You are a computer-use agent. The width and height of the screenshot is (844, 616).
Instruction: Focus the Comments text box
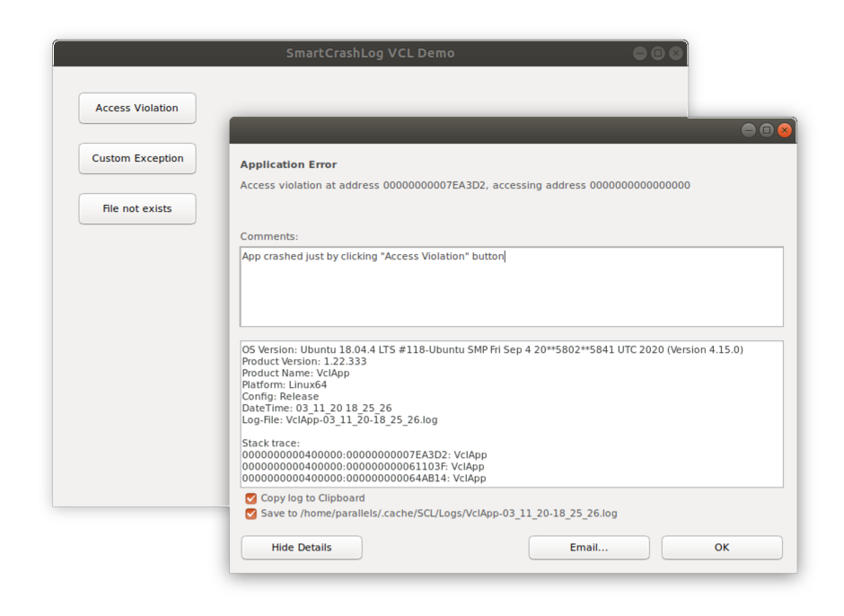click(x=512, y=286)
